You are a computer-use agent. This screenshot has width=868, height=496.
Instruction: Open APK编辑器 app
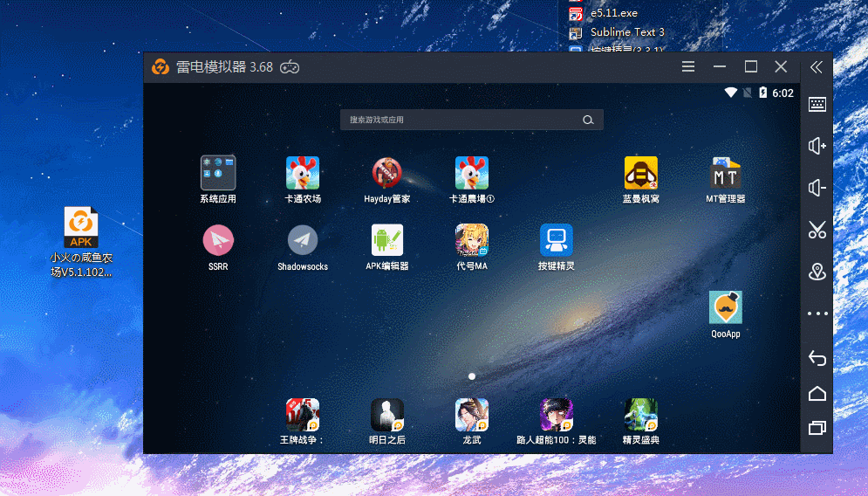[387, 240]
